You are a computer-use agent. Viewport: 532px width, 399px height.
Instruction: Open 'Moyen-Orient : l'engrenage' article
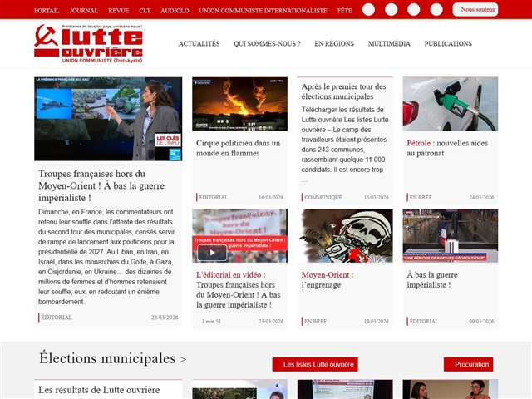pos(328,280)
